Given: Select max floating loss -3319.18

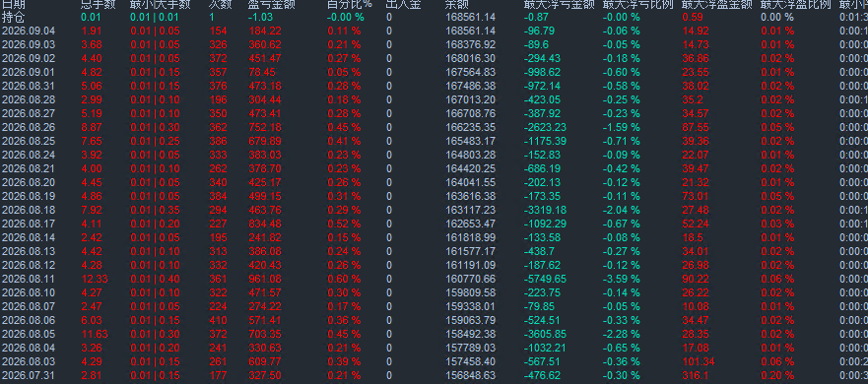Looking at the screenshot, I should [x=545, y=211].
